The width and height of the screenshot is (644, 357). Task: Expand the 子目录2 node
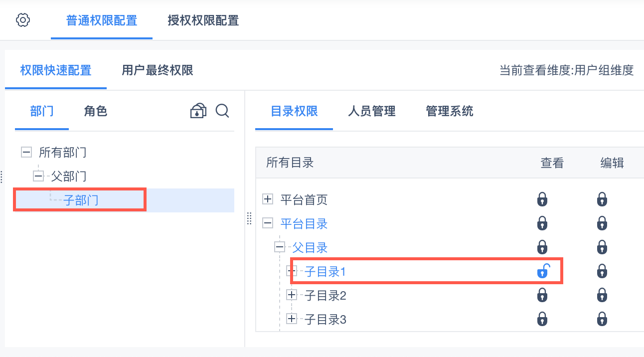pyautogui.click(x=292, y=296)
